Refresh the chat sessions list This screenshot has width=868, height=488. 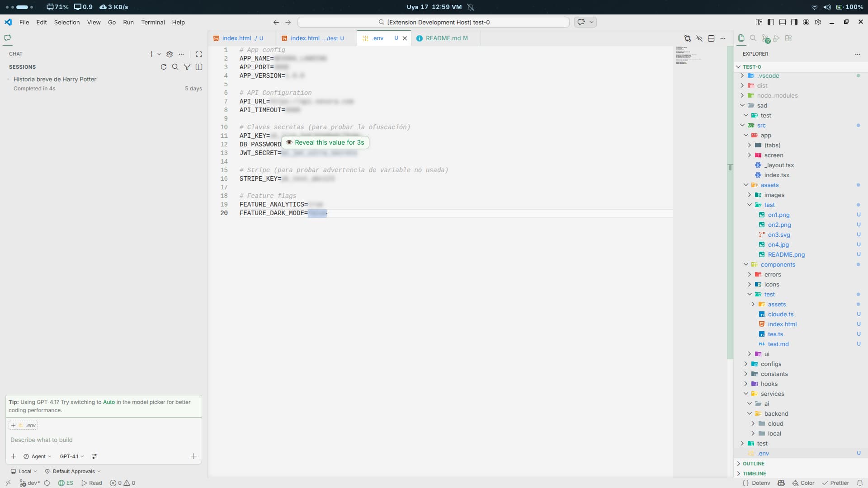164,67
